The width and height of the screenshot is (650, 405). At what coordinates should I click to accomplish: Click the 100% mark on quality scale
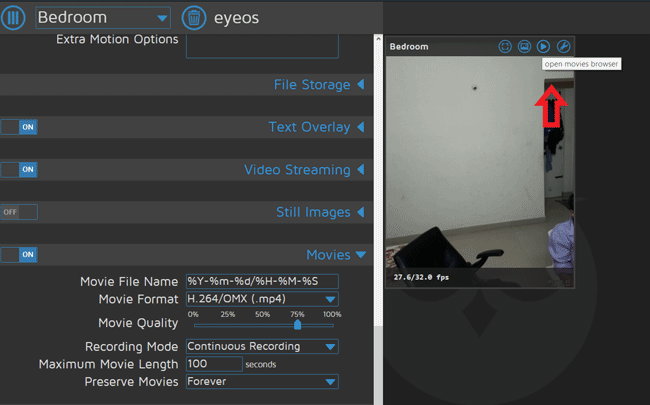(x=332, y=314)
